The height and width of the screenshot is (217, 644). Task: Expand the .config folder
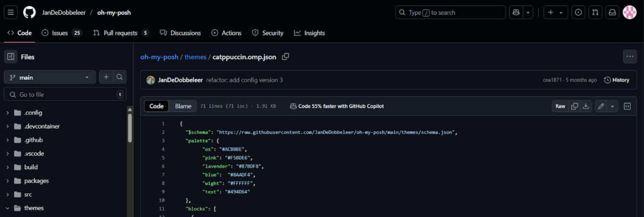7,113
